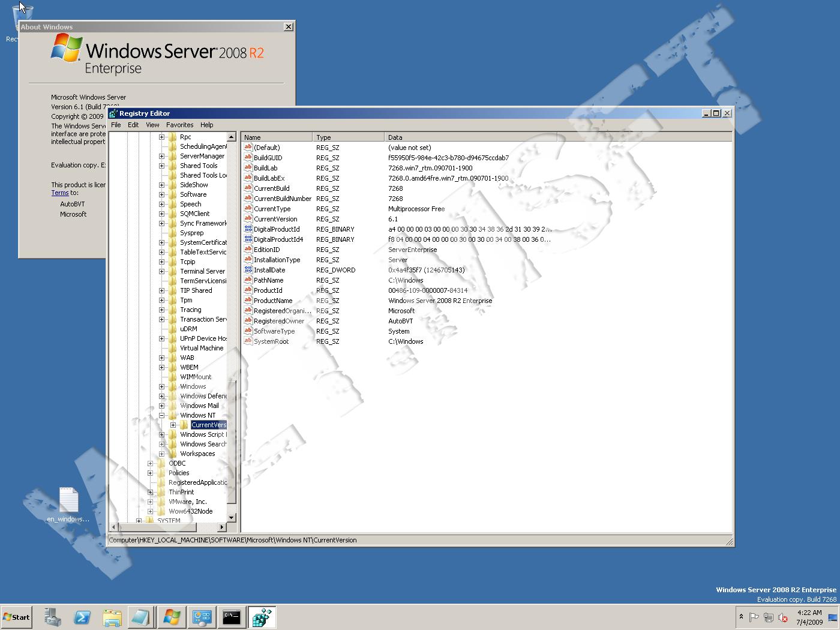Select Tracing key in tree
The width and height of the screenshot is (840, 630).
(x=191, y=310)
